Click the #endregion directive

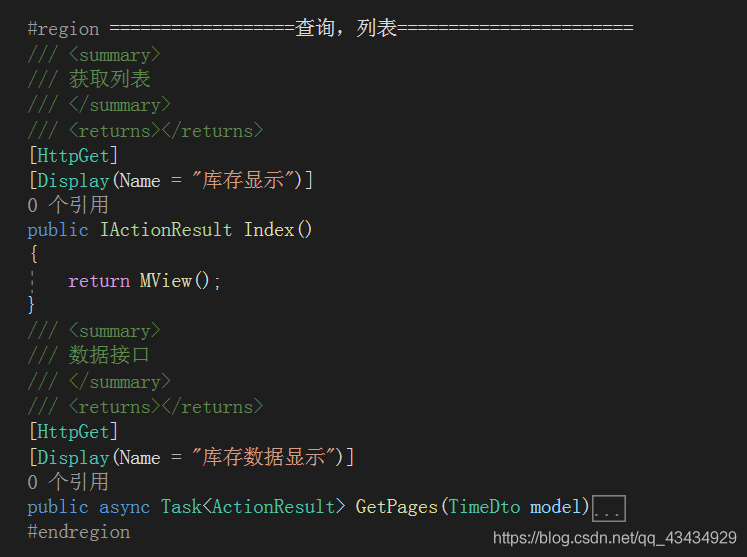pyautogui.click(x=79, y=532)
